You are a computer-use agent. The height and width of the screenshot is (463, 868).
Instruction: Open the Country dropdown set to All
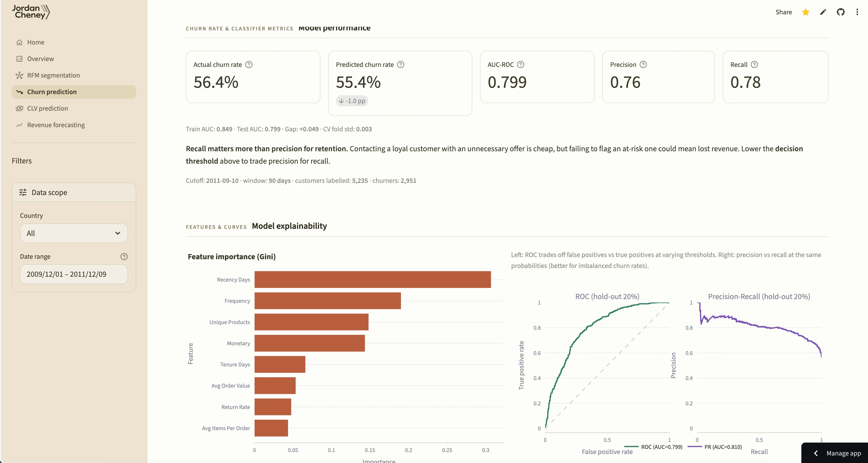click(74, 233)
